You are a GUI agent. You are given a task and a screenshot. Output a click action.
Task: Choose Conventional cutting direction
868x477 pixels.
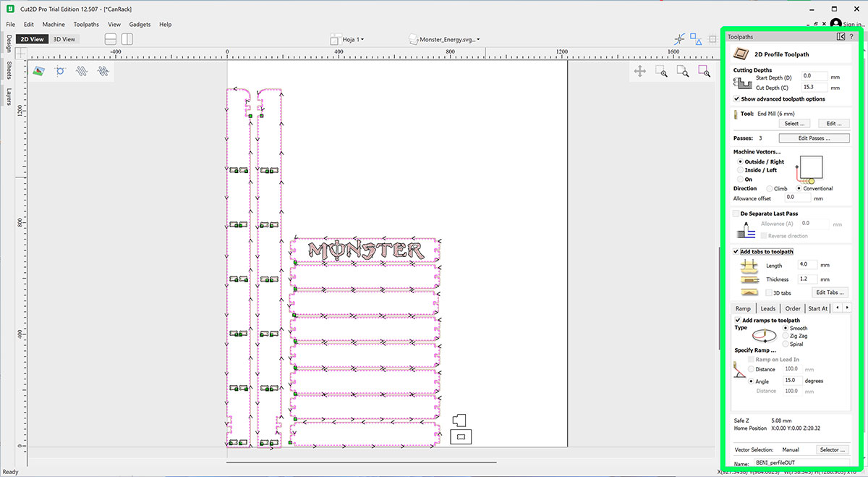[799, 188]
